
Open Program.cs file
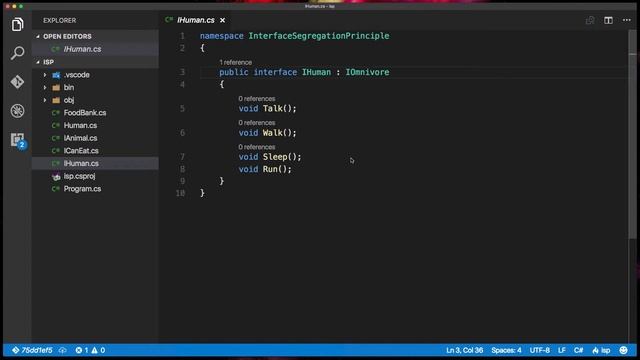click(x=96, y=189)
